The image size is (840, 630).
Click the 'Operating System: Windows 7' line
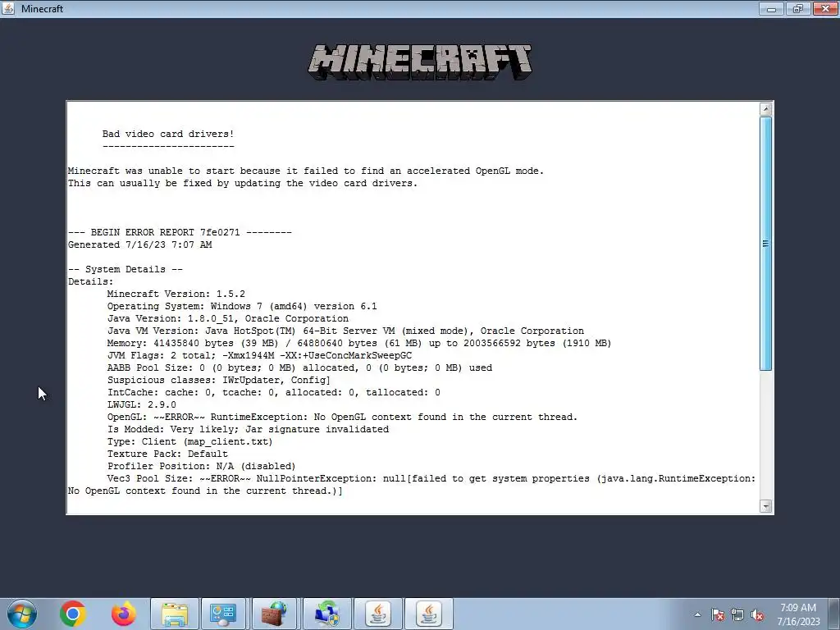coord(242,307)
